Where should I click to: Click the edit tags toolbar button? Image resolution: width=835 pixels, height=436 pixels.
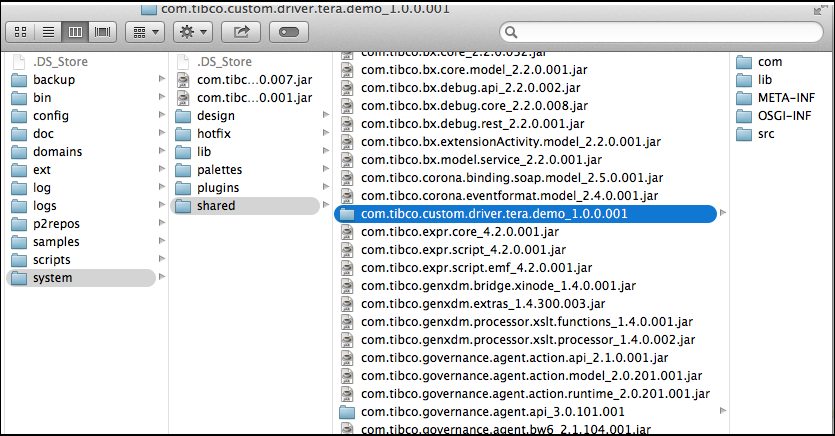pos(289,32)
